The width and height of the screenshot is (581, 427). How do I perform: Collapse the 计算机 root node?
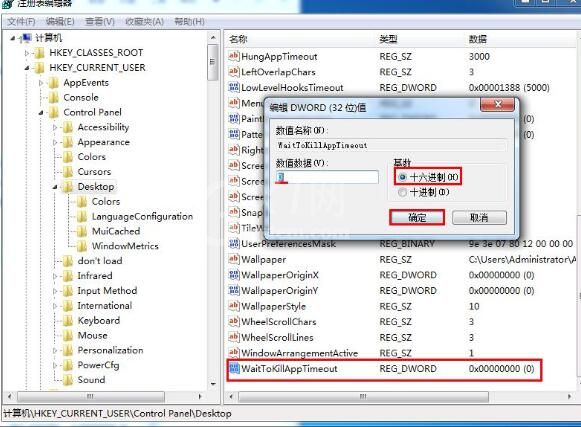coord(13,38)
